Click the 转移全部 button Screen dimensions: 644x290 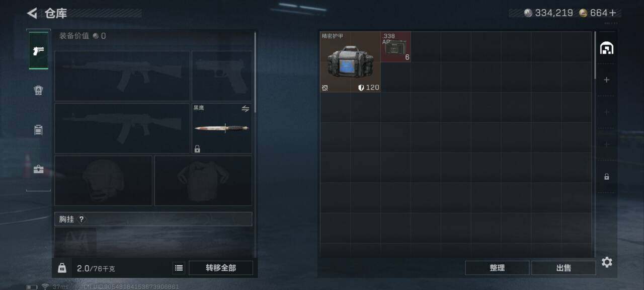coord(221,268)
